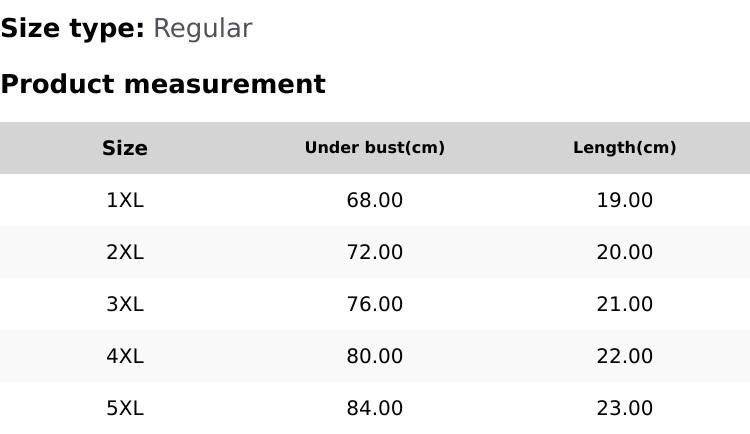Screen dimensions: 750x434
Task: Click the 21.00 length value
Action: (625, 304)
